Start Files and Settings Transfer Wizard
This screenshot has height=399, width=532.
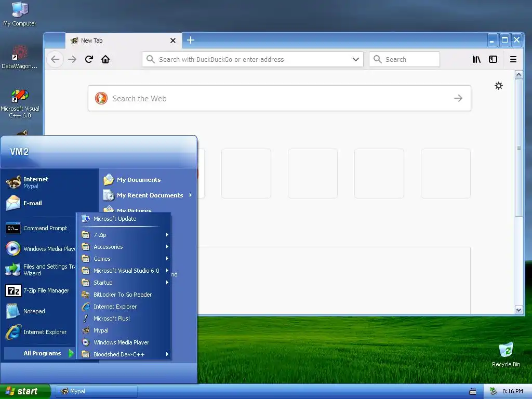coord(40,270)
